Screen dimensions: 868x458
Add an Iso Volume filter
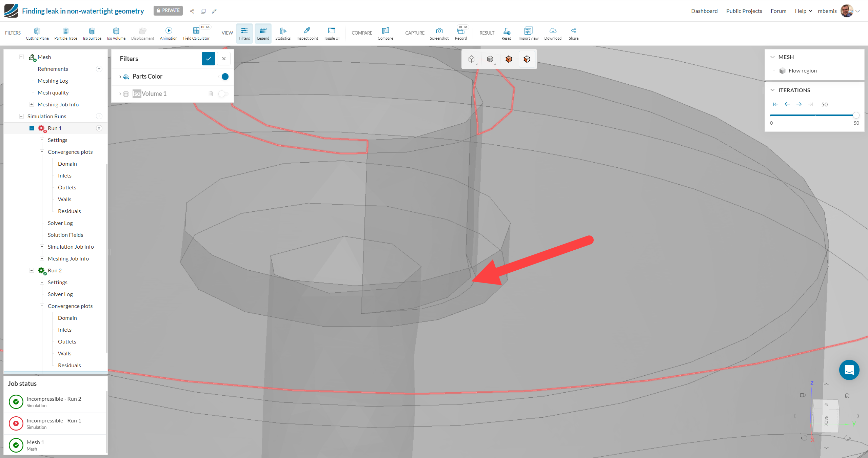pos(116,33)
